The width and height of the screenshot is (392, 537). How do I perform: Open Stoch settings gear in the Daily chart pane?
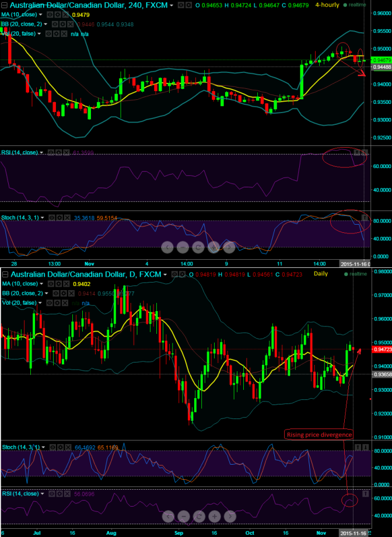tap(59, 447)
